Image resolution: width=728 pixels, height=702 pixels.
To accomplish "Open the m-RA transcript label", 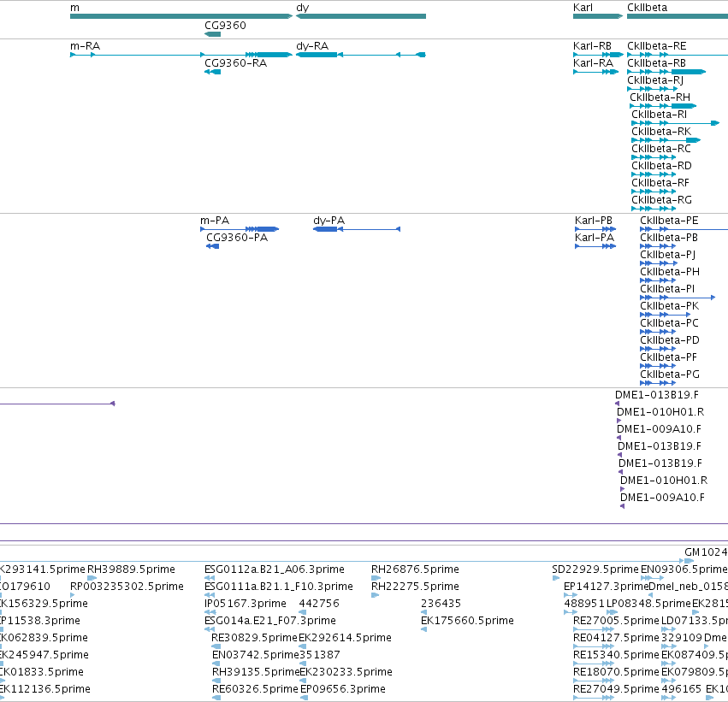I will coord(85,46).
